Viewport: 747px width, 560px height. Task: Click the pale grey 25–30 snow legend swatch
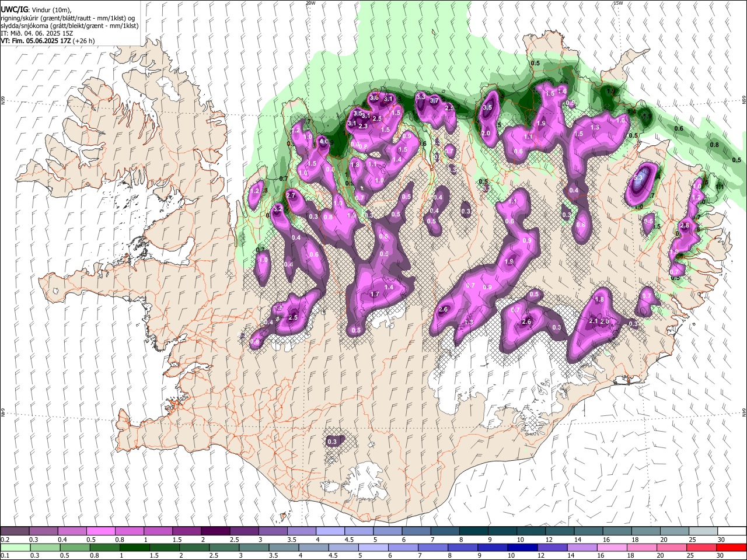point(703,531)
